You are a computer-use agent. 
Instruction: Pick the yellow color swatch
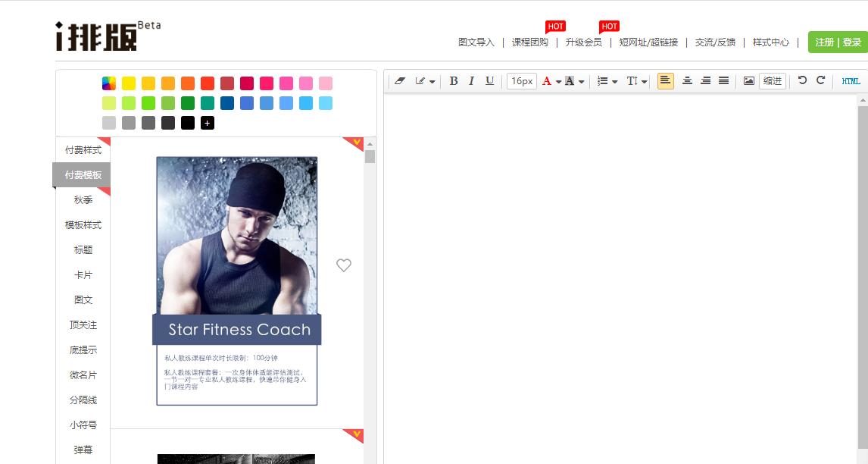[129, 83]
